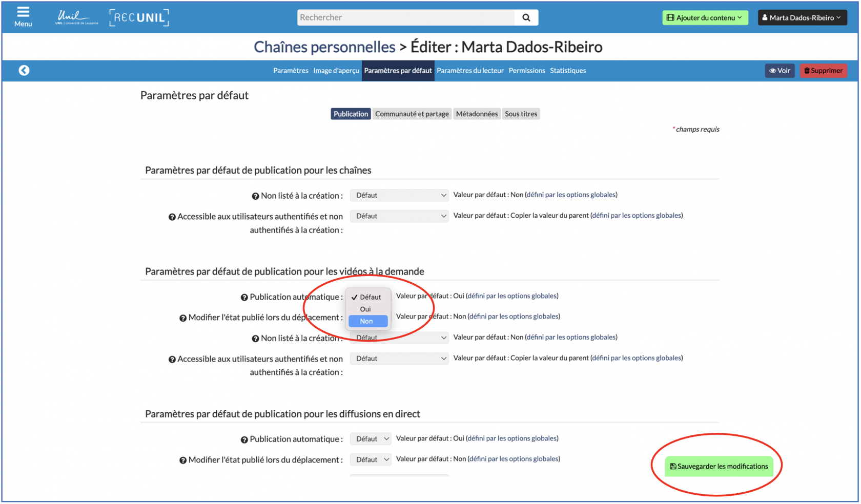Choose Oui in the open dropdown list
Screen dimensions: 861x504
(x=365, y=309)
